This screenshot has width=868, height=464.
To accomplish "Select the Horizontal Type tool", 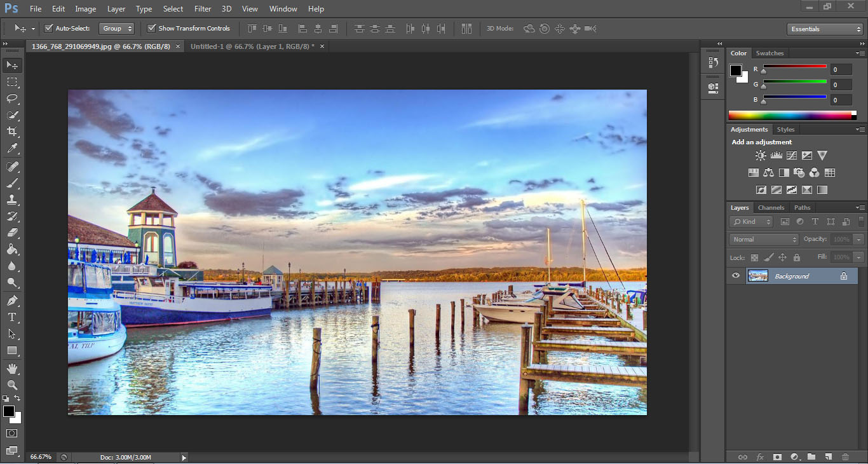I will click(12, 317).
